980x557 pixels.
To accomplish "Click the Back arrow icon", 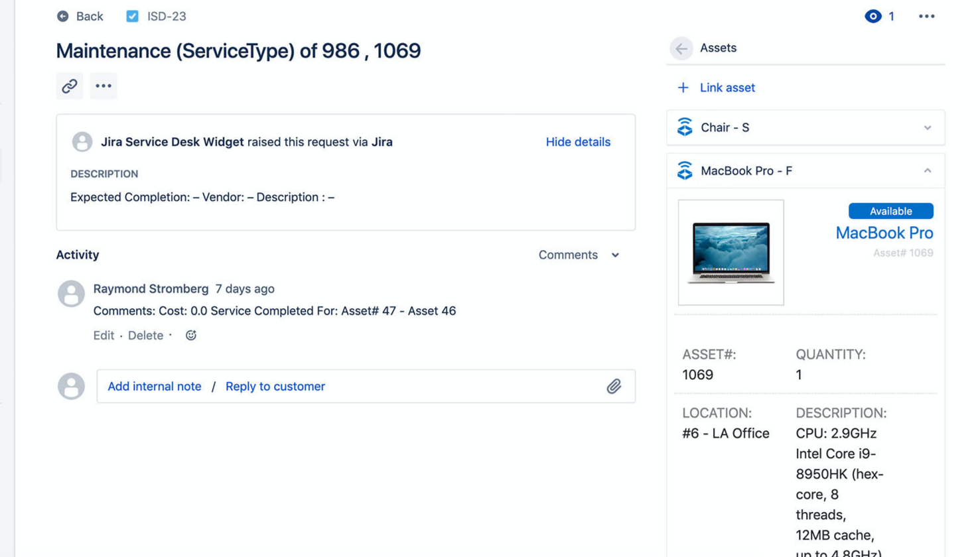I will (x=63, y=17).
